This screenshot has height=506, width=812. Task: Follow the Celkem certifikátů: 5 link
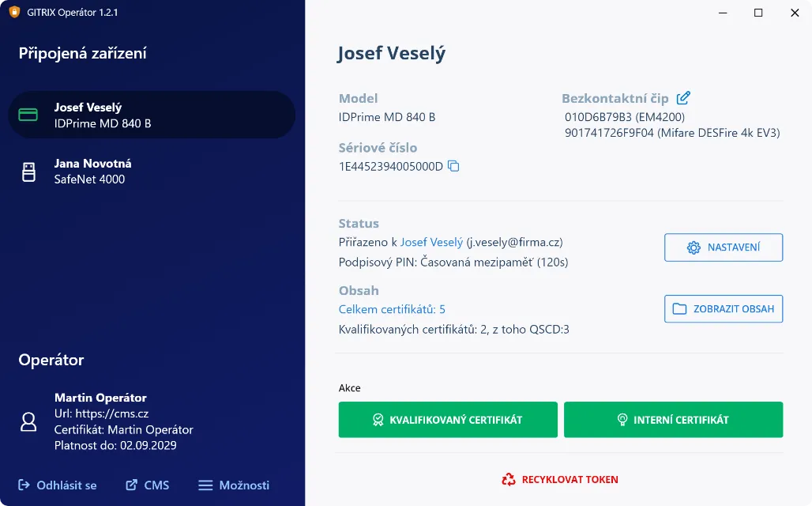coord(392,309)
